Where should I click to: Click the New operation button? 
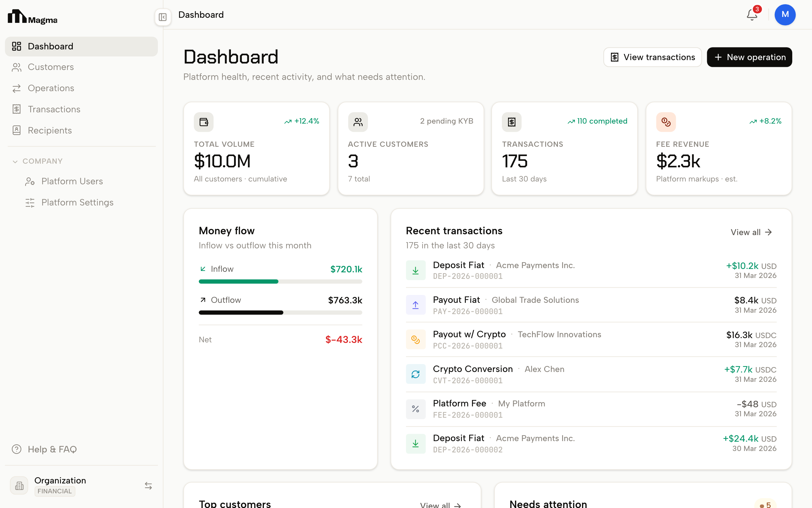coord(749,57)
